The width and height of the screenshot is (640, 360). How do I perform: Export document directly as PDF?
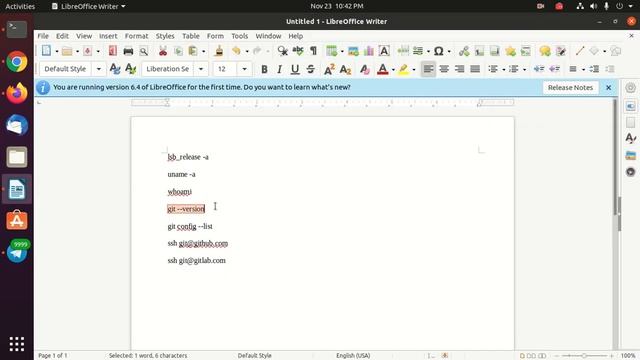click(113, 51)
